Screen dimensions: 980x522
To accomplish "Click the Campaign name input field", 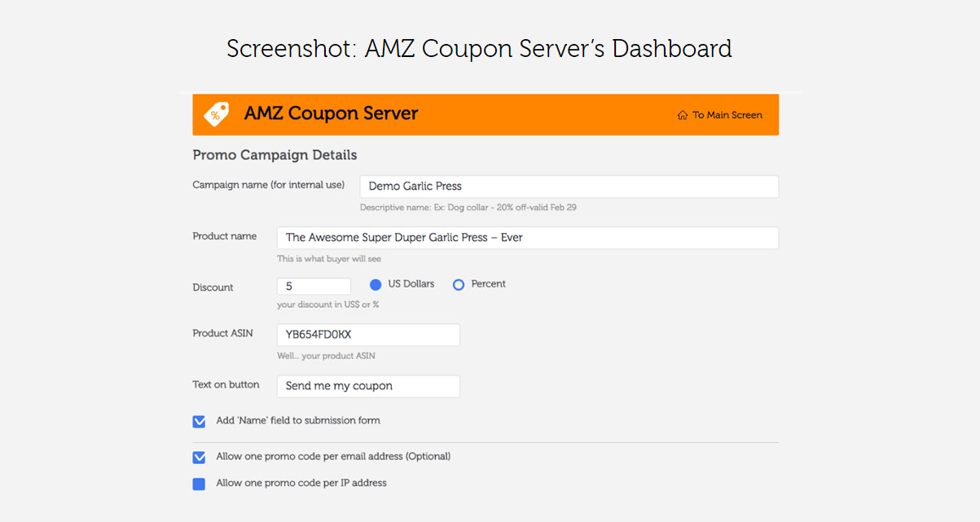I will 569,186.
